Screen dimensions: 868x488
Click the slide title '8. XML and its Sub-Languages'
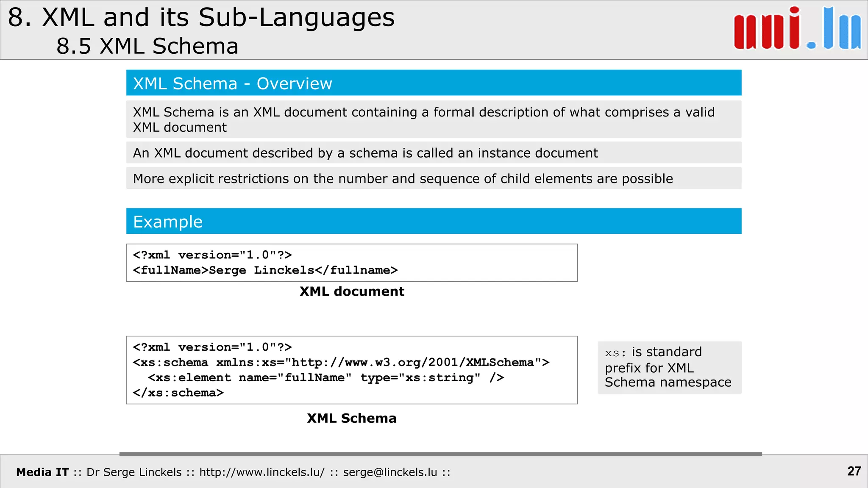coord(201,18)
